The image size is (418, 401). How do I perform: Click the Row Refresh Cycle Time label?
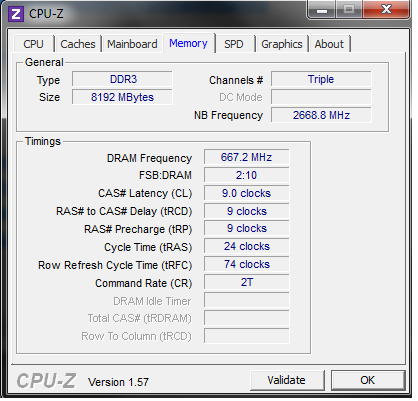pyautogui.click(x=115, y=265)
